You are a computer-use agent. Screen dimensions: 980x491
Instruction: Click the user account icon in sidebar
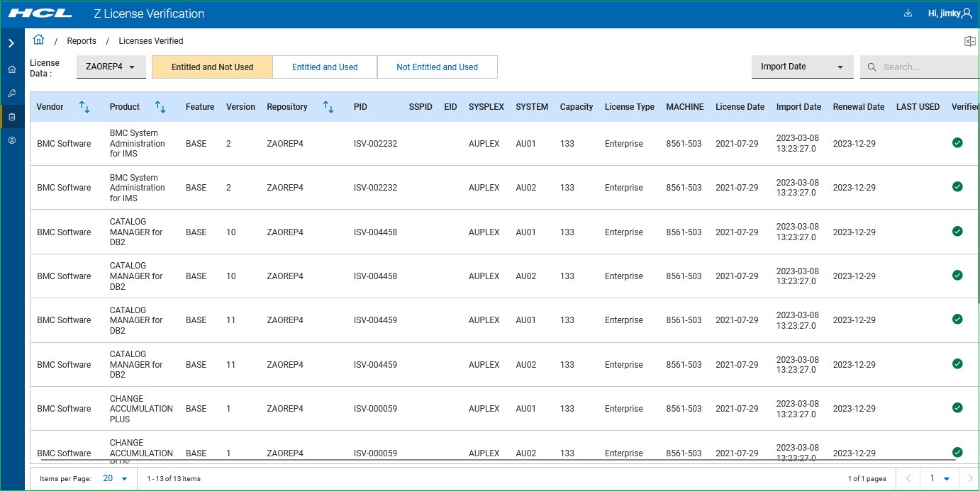11,140
